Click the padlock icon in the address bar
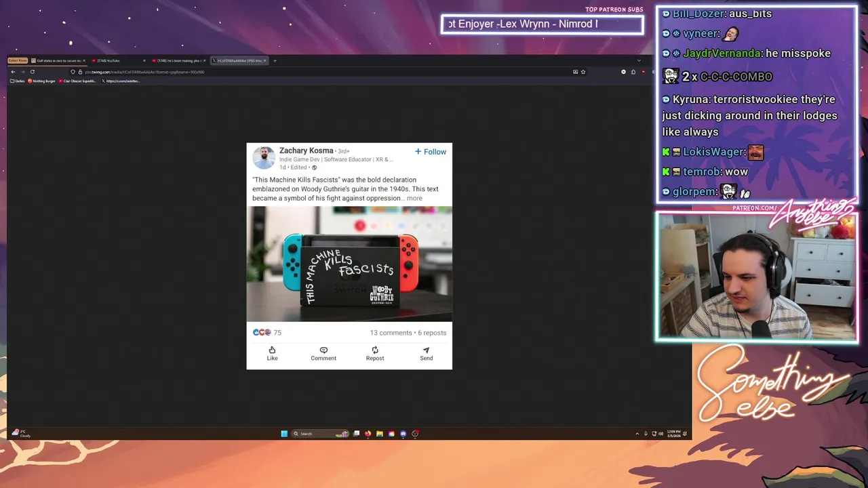Screen dimensions: 868x488 pyautogui.click(x=80, y=72)
